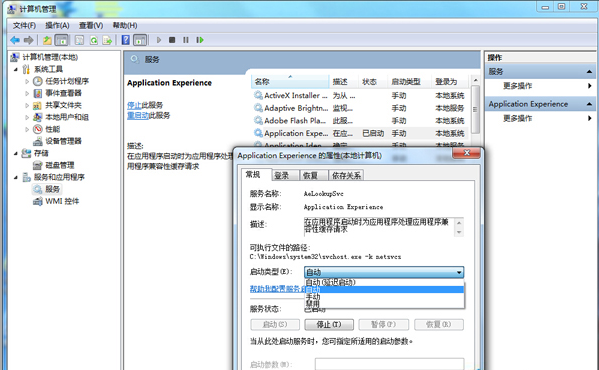Click the 设备管理器 icon in tree
This screenshot has height=370, width=599.
[37, 141]
